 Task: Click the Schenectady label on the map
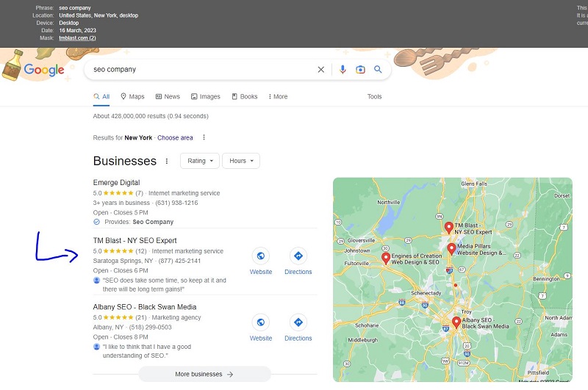(426, 293)
